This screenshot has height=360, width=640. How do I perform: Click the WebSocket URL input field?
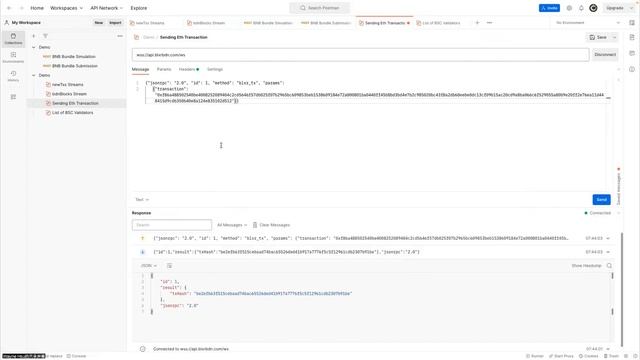pos(360,55)
